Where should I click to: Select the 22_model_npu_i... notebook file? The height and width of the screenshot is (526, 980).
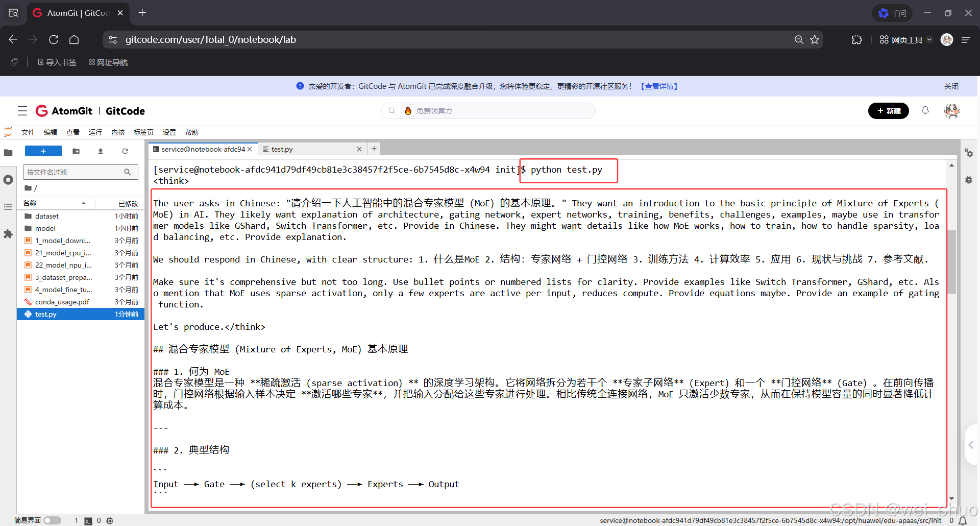click(x=81, y=265)
